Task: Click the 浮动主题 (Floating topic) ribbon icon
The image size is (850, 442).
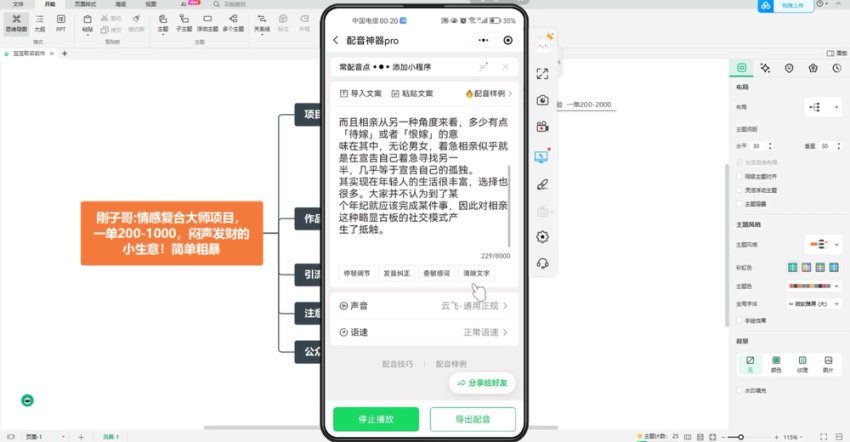Action: tap(209, 23)
